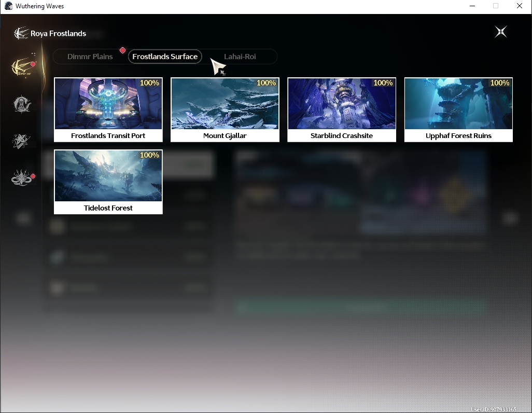Open the Starblind Crashsite card
532x413 pixels.
pyautogui.click(x=342, y=109)
